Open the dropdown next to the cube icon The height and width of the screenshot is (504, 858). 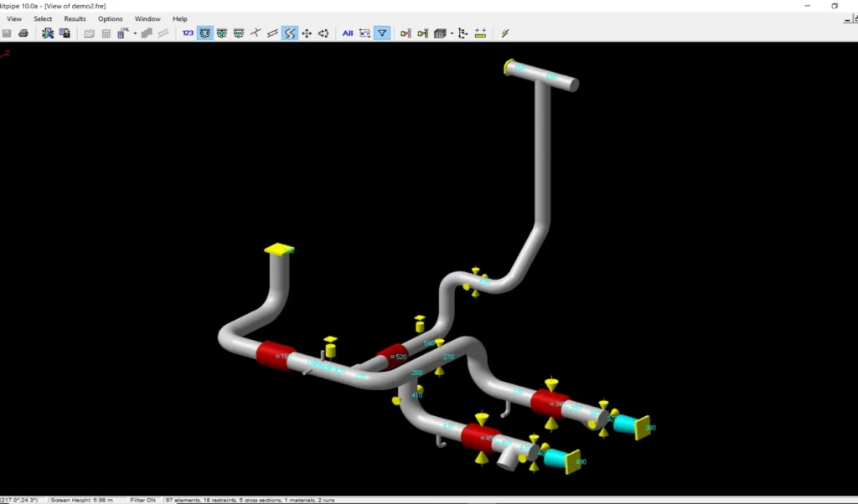451,33
